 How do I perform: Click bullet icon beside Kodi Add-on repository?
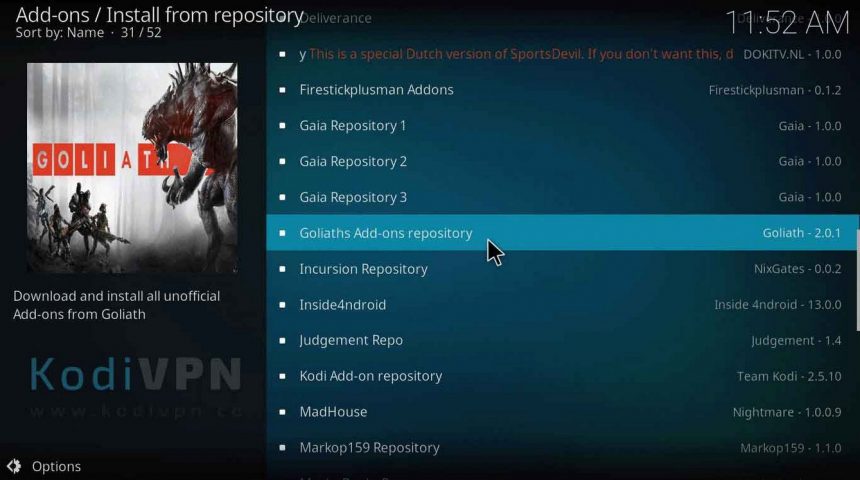pyautogui.click(x=282, y=376)
